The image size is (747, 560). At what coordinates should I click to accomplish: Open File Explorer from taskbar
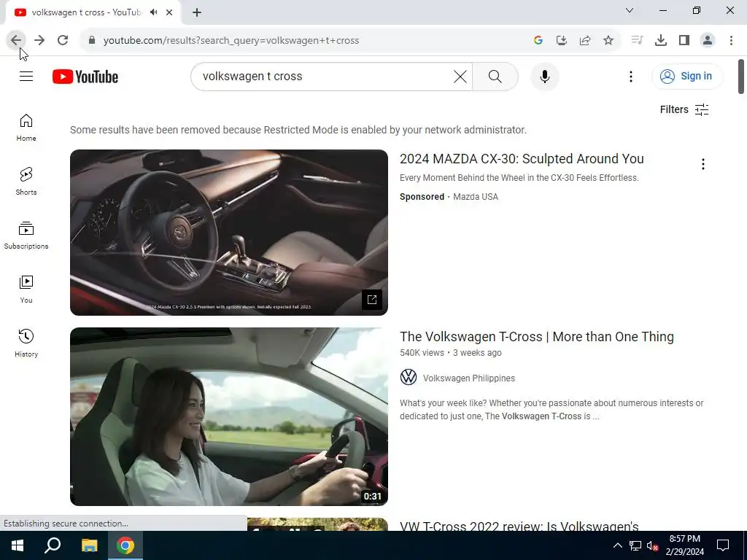tap(89, 545)
